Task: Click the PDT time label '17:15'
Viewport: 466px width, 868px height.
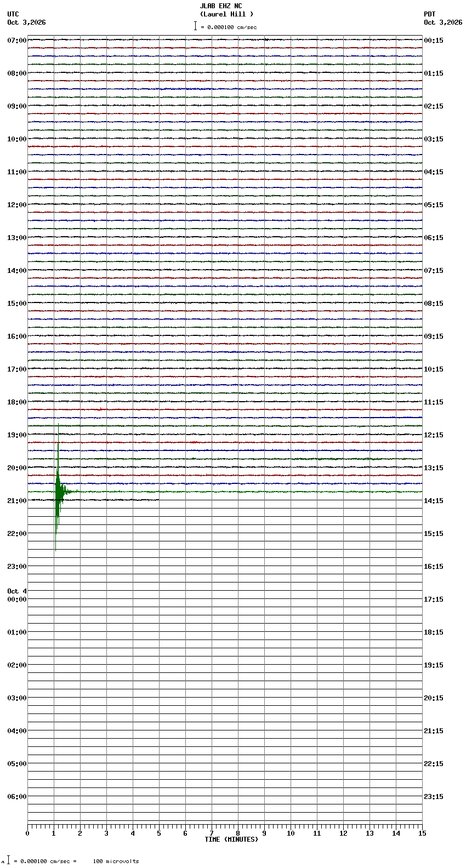Action: [434, 599]
